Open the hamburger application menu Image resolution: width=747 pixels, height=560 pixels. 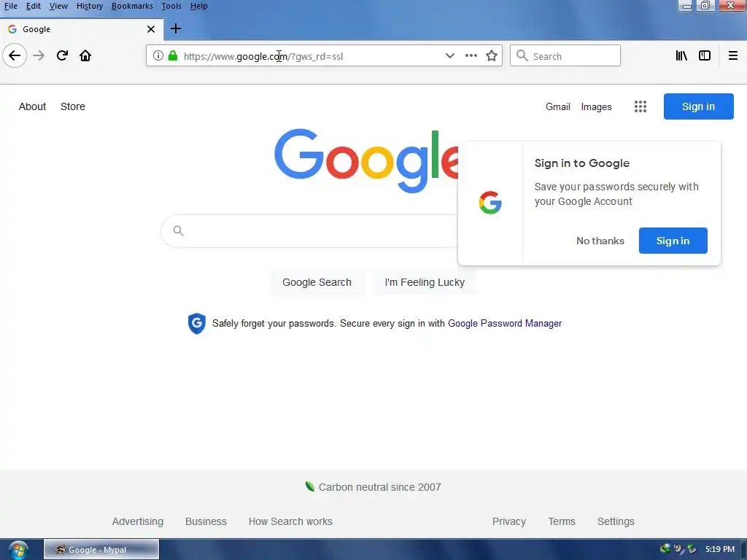(x=733, y=55)
